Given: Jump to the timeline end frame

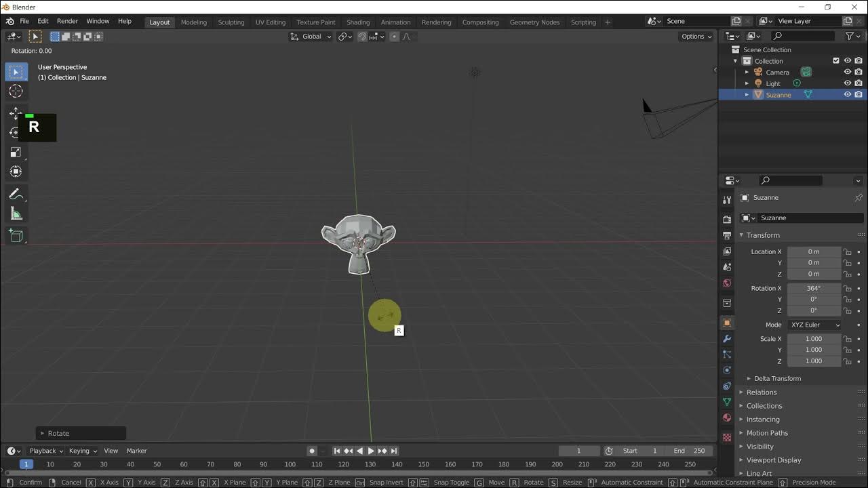Looking at the screenshot, I should (394, 451).
